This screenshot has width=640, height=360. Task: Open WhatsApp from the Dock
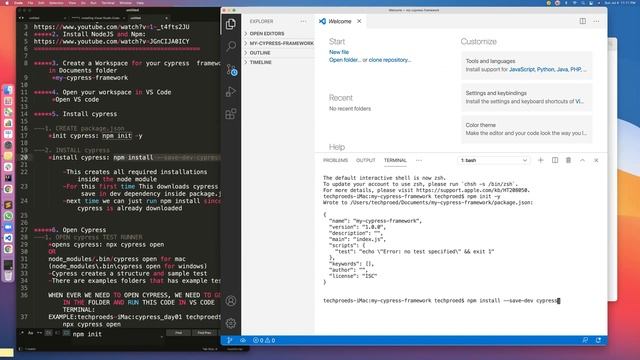8,216
